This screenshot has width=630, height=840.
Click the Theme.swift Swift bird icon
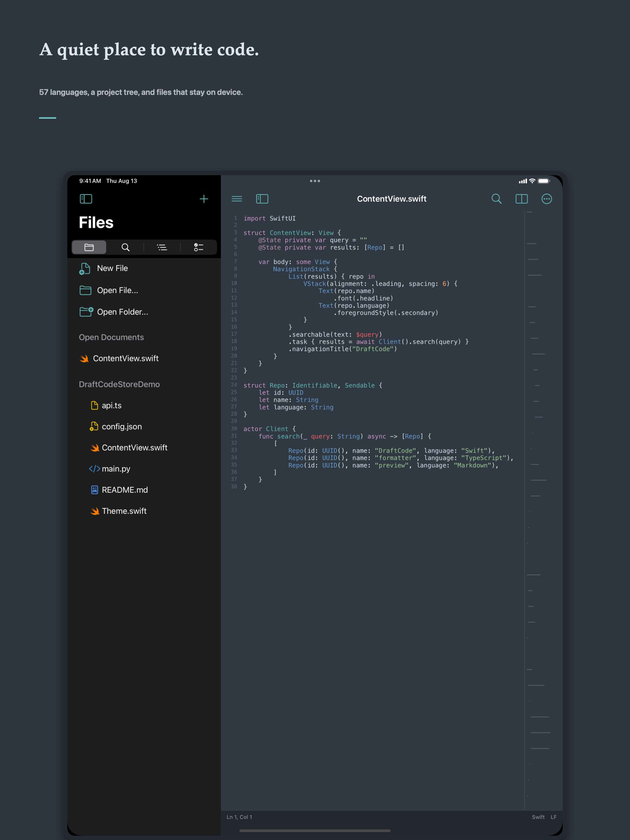(95, 511)
